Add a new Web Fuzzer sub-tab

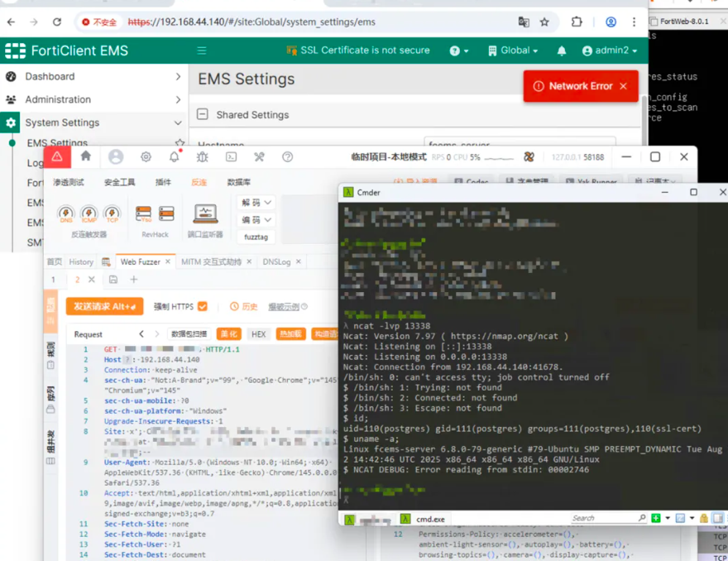[134, 279]
